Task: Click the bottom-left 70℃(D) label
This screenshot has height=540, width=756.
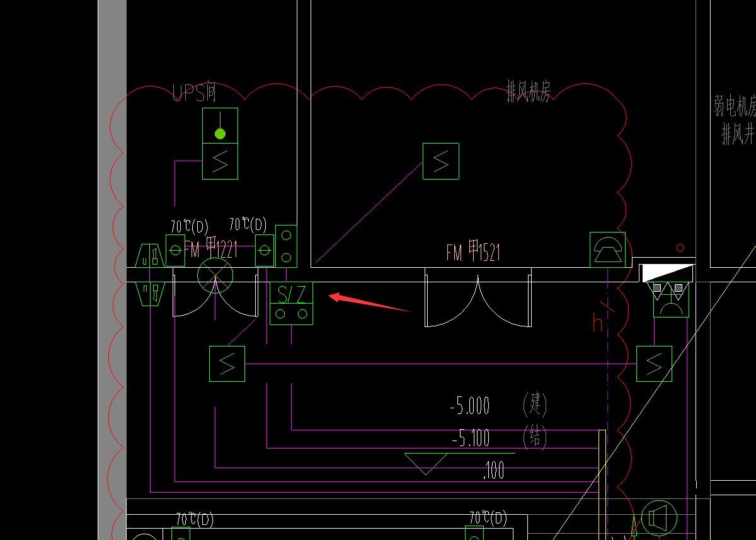Action: (x=195, y=520)
